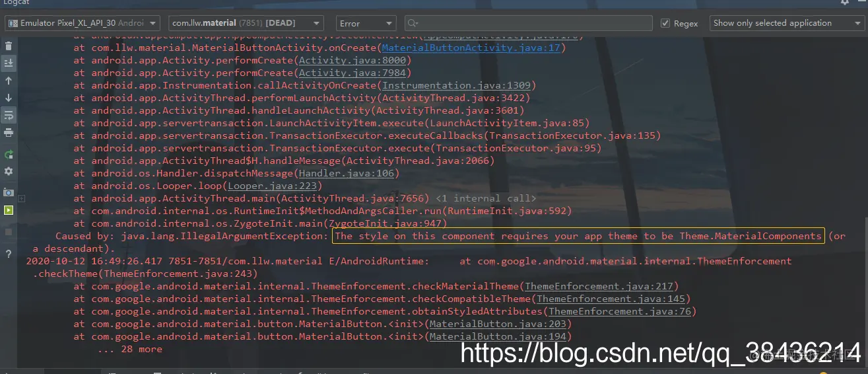Click the Print icon in logcat sidebar
Image resolution: width=868 pixels, height=374 pixels.
[x=9, y=132]
